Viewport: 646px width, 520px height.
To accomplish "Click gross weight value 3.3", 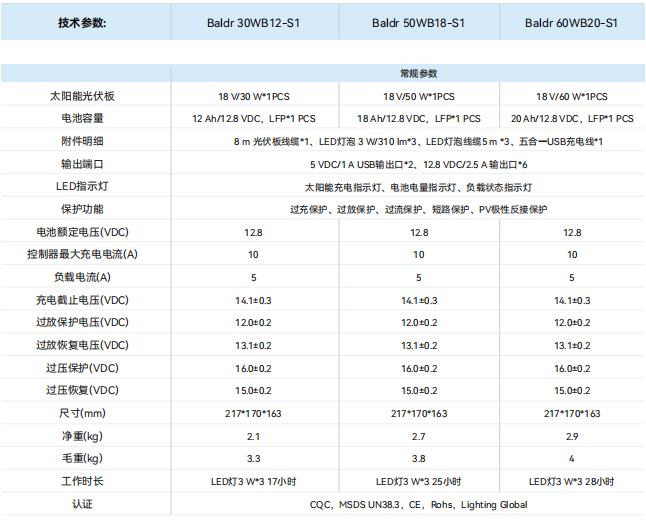I will click(253, 459).
